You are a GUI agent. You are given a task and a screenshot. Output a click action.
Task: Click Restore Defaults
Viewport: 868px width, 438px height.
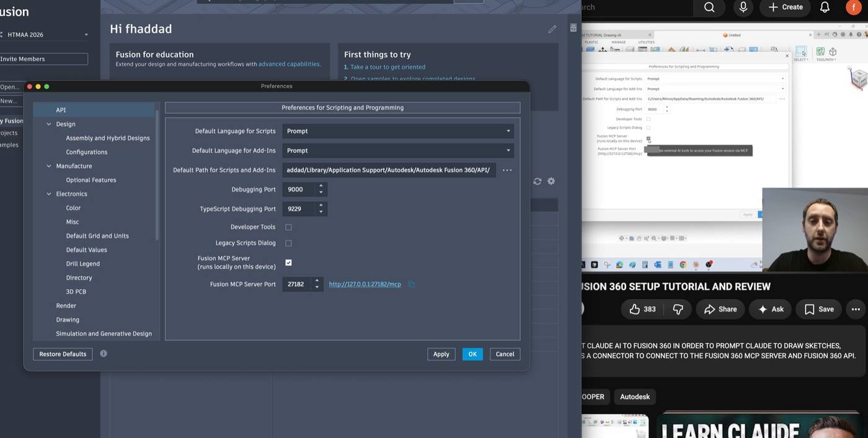(63, 354)
